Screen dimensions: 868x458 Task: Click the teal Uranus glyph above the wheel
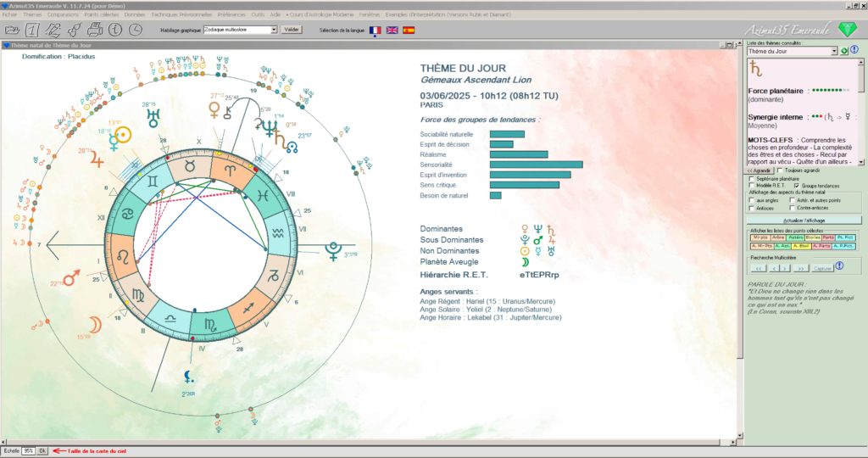[x=153, y=118]
